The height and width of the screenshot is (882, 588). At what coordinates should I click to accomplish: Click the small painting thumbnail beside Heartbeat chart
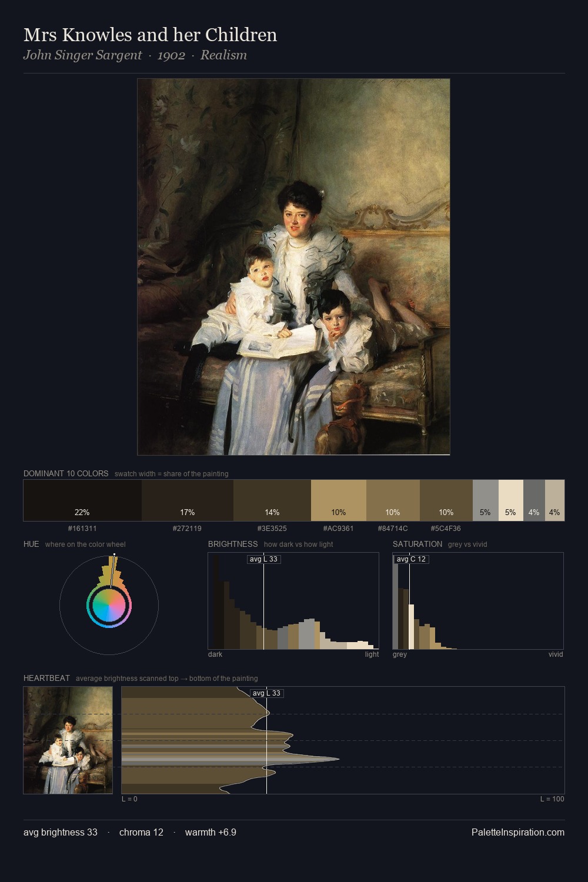click(68, 740)
